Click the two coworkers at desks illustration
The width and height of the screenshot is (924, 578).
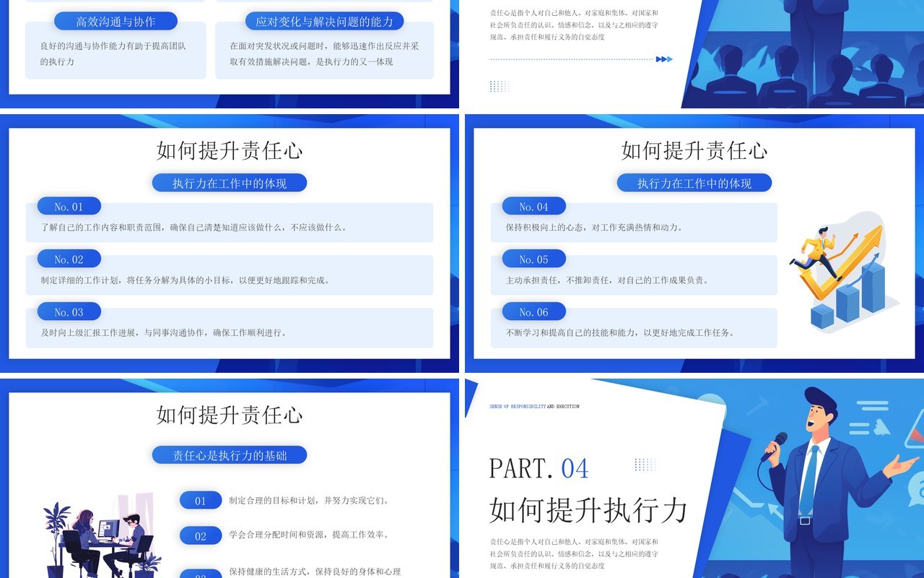(101, 535)
